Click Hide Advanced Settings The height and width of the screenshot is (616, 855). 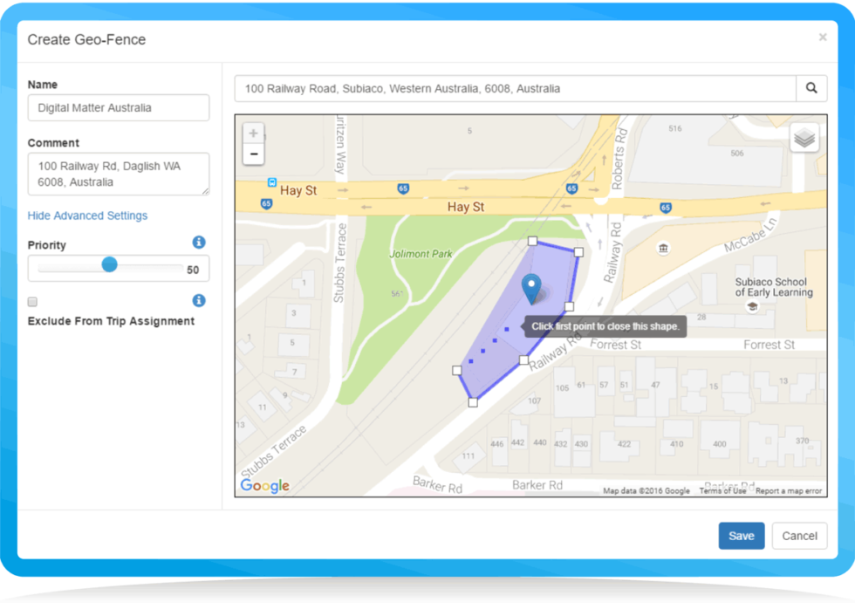click(x=87, y=216)
